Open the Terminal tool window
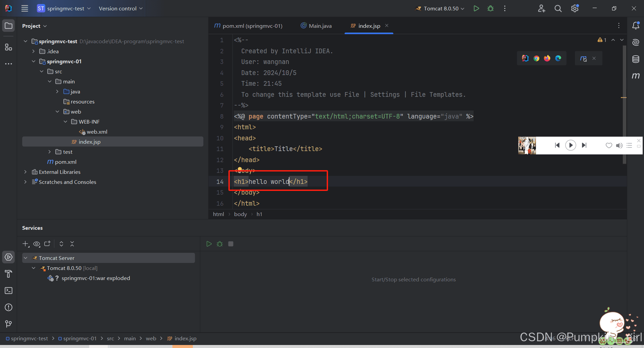The image size is (644, 348). coord(9,290)
